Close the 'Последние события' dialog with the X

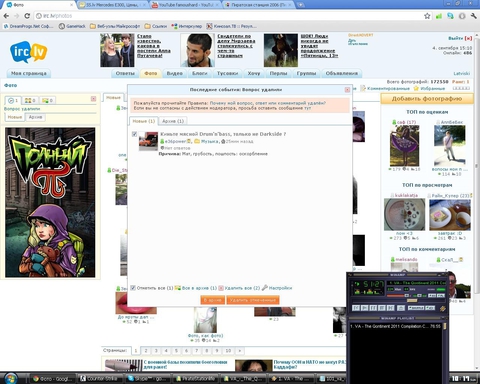(x=347, y=90)
